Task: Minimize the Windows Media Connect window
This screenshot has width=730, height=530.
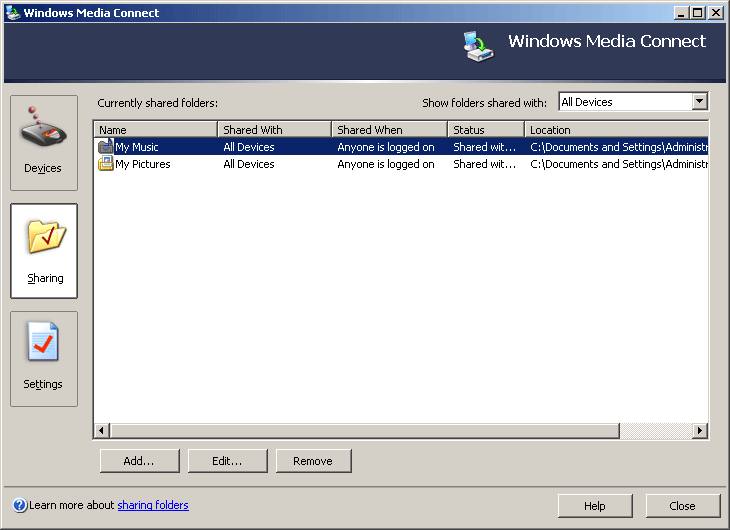Action: coord(681,13)
